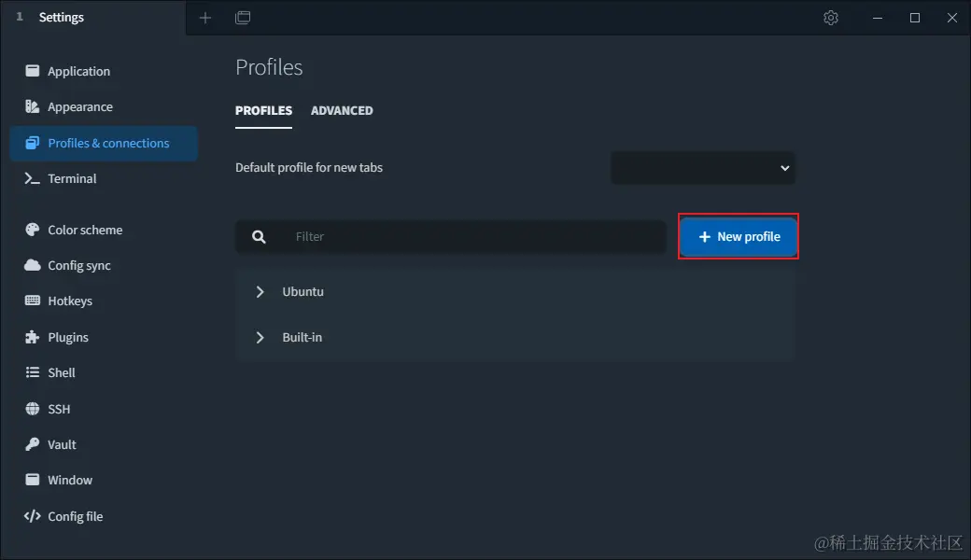971x560 pixels.
Task: Select the Built-in group label
Action: [x=303, y=337]
